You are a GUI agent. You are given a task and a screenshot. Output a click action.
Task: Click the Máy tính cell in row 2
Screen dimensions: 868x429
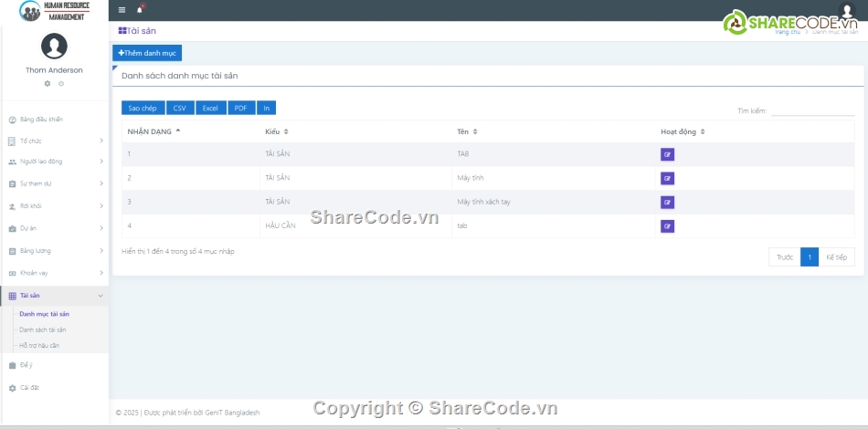(x=471, y=178)
